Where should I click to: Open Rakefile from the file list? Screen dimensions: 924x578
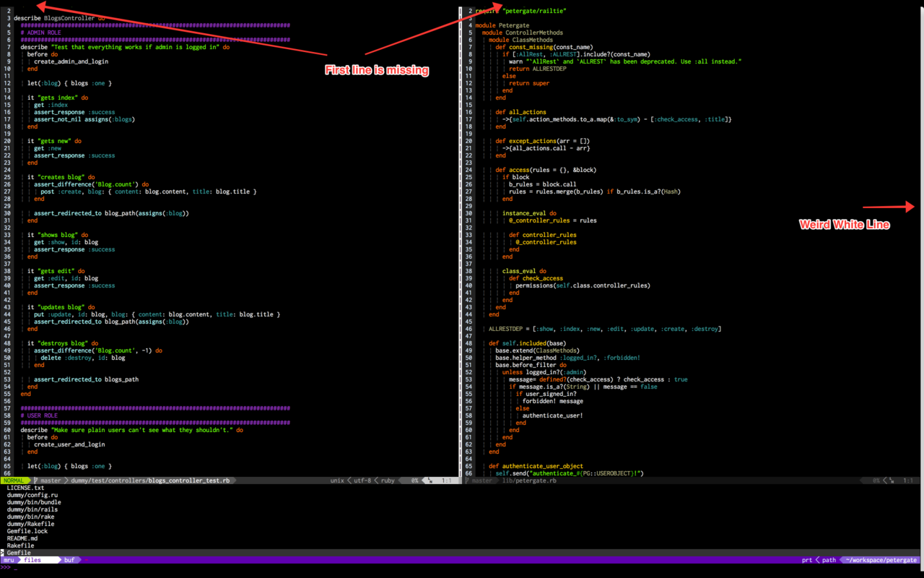click(x=21, y=545)
